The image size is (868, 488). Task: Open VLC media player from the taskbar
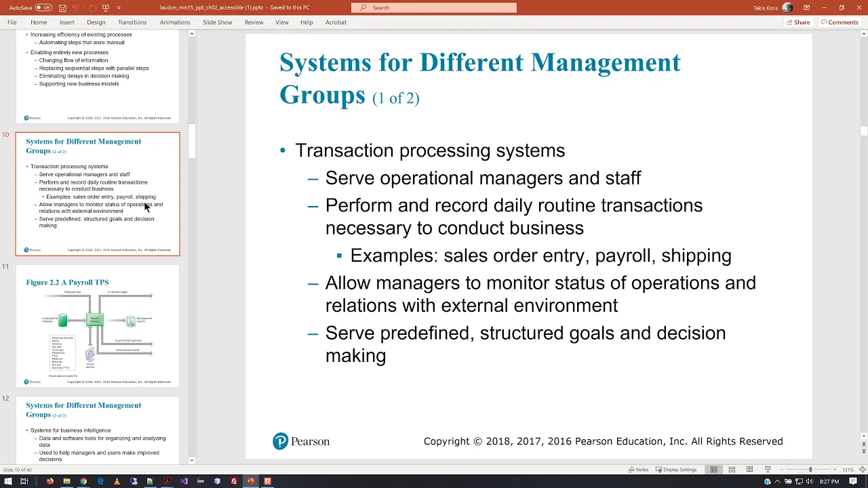[117, 481]
